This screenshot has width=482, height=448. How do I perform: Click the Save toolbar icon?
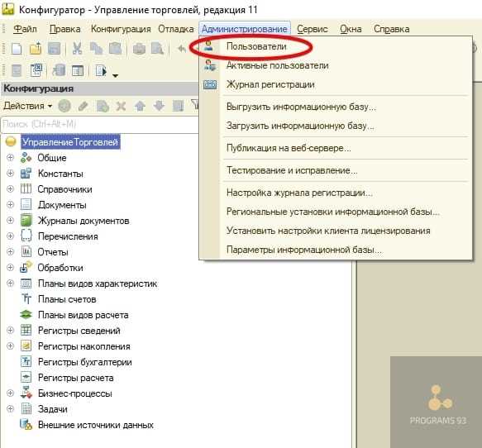click(x=54, y=49)
